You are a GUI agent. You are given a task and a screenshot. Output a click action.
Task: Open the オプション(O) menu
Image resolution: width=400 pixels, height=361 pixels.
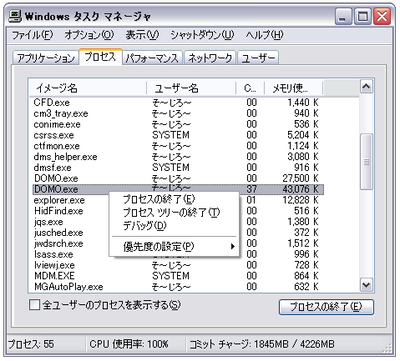(89, 35)
